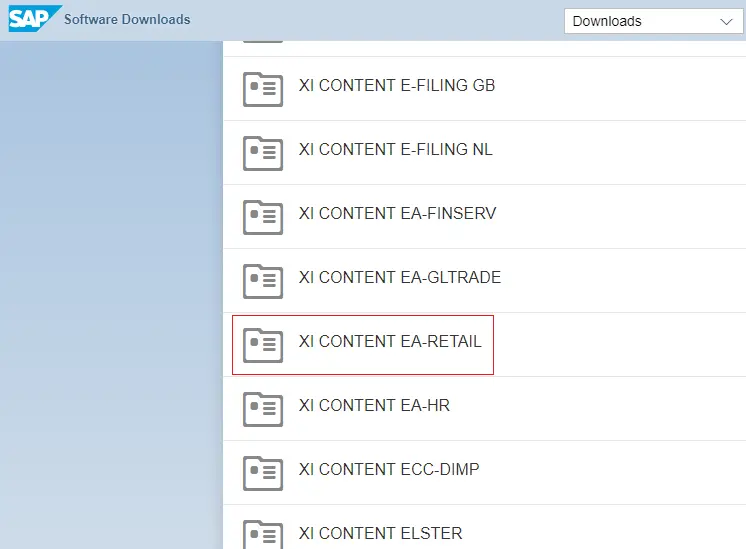Click folder icon for XI CONTENT EA-GLTRADE
746x549 pixels.
pyautogui.click(x=263, y=281)
